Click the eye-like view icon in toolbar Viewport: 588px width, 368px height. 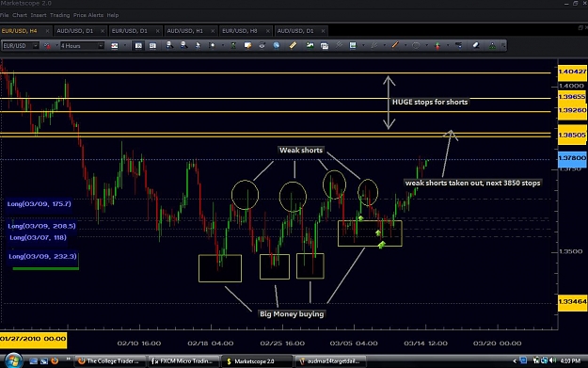tap(262, 45)
